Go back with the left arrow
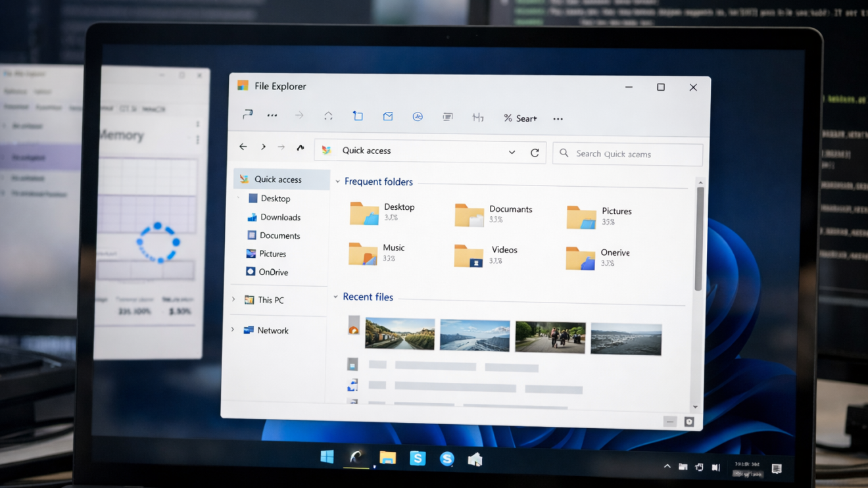The image size is (868, 488). point(243,147)
